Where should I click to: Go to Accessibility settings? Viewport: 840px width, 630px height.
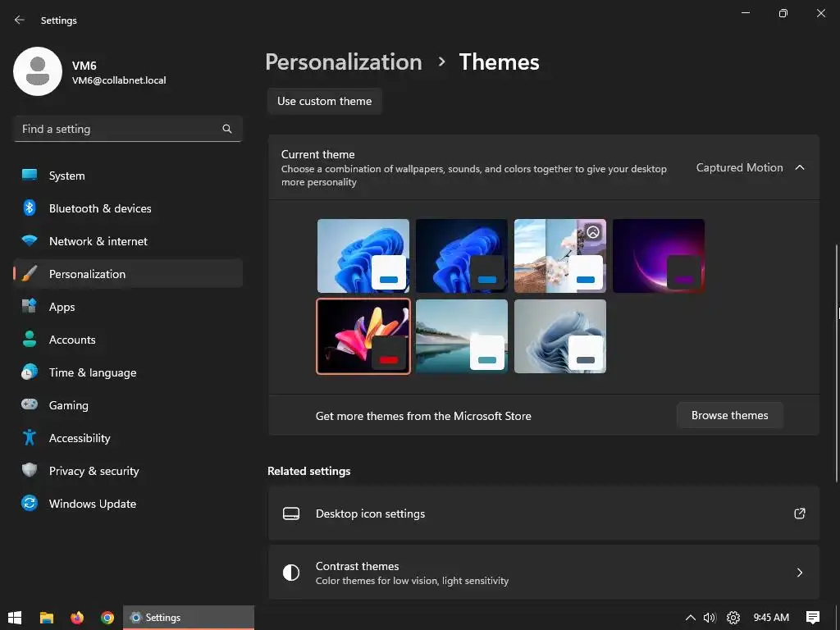tap(128, 438)
